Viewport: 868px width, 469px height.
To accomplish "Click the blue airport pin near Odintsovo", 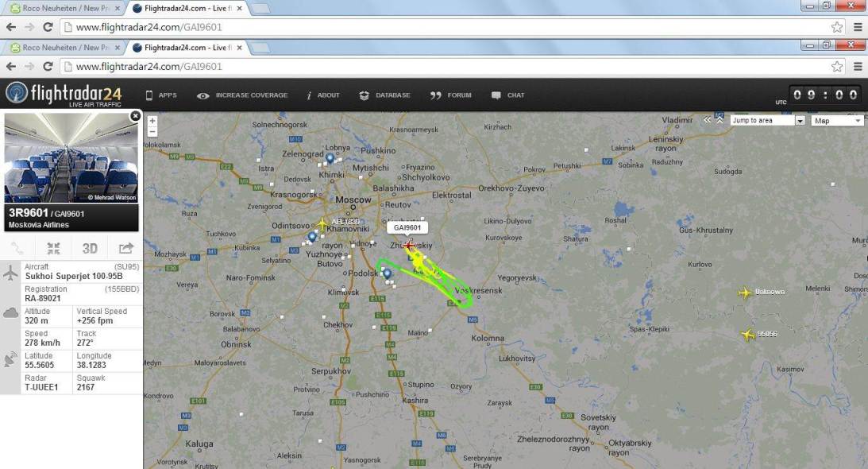I will [312, 237].
